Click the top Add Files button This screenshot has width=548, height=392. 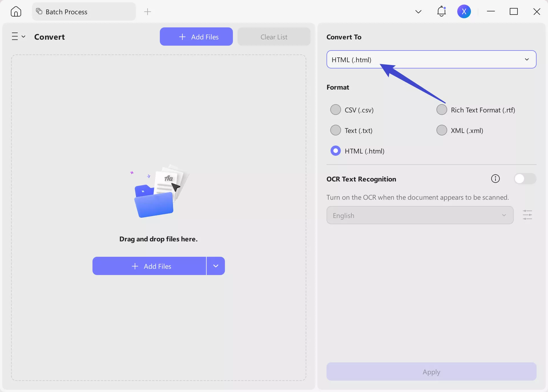[x=196, y=37]
